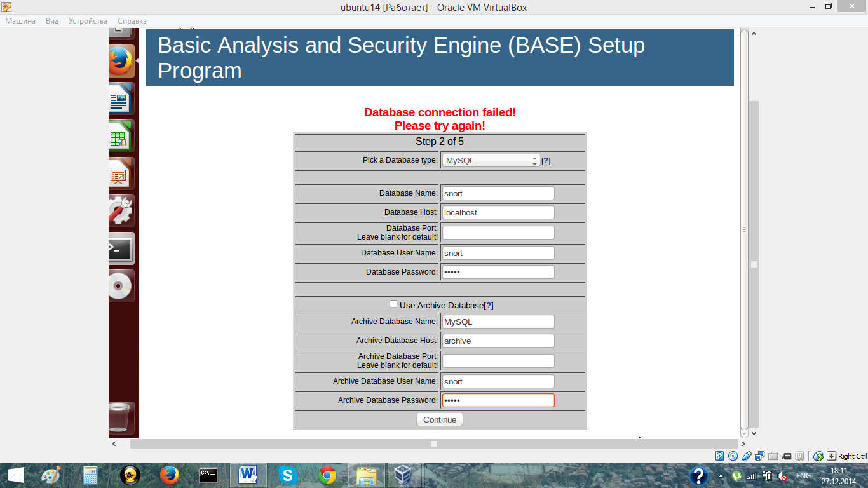Open the Справка menu
868x488 pixels.
coord(132,21)
